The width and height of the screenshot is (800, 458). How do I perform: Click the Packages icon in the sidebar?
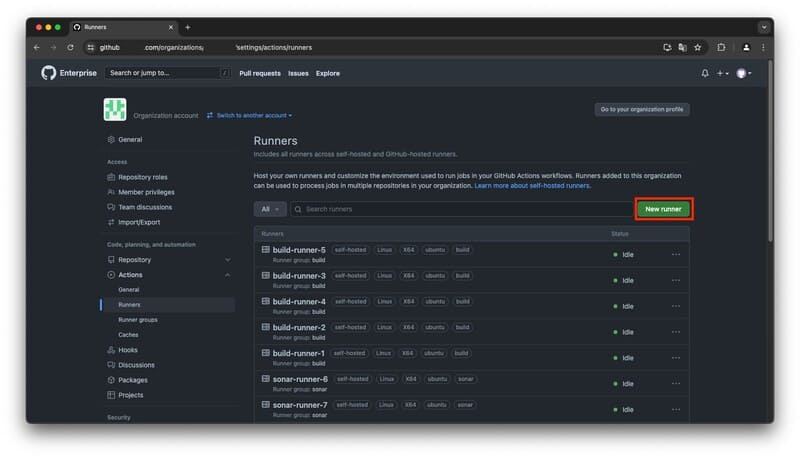pos(110,380)
